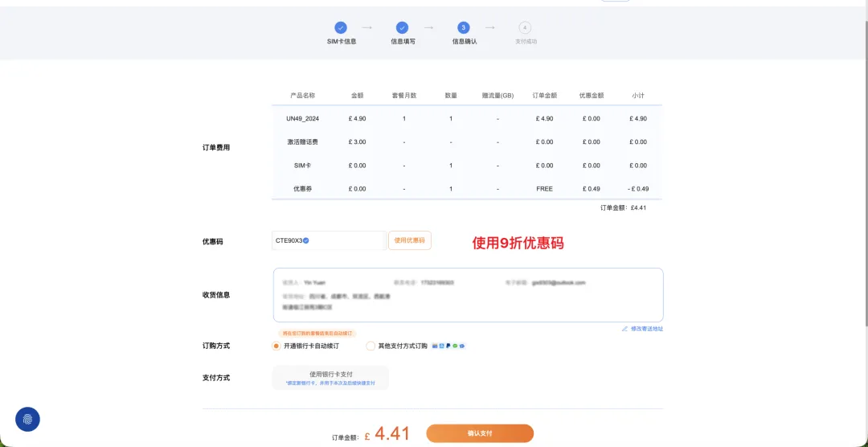This screenshot has height=447, width=868.
Task: Click the 数量 column header
Action: [451, 96]
